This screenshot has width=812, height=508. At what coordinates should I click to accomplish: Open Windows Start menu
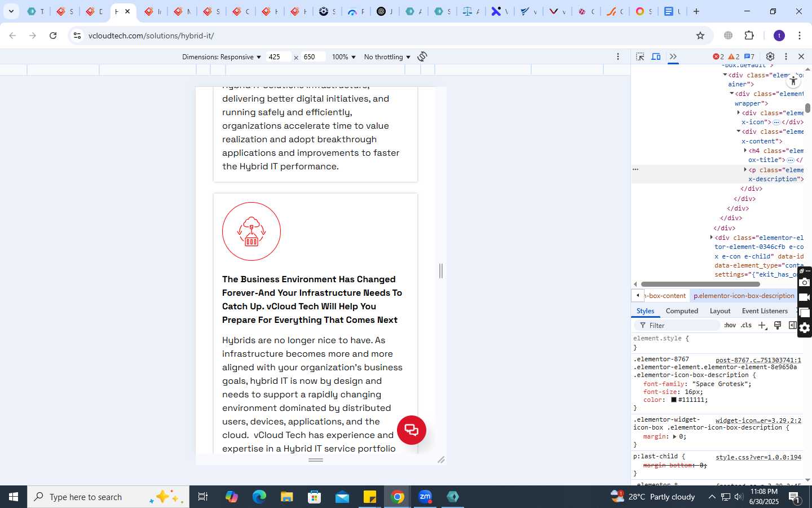click(x=14, y=497)
